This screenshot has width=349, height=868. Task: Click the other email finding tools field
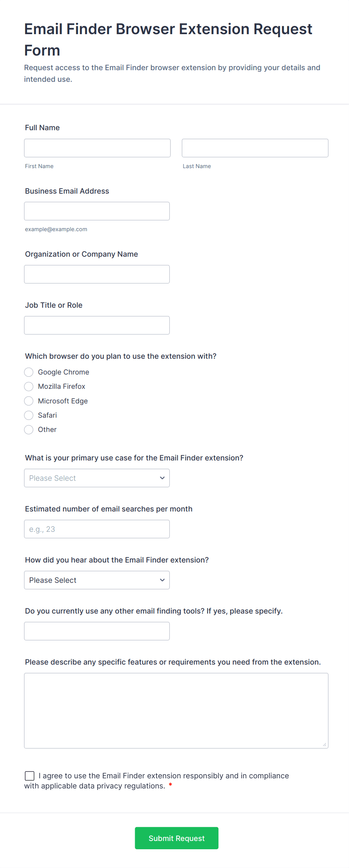point(97,631)
